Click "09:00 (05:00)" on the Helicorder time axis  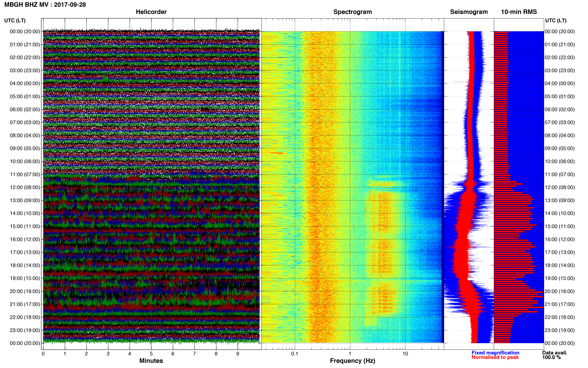point(25,148)
